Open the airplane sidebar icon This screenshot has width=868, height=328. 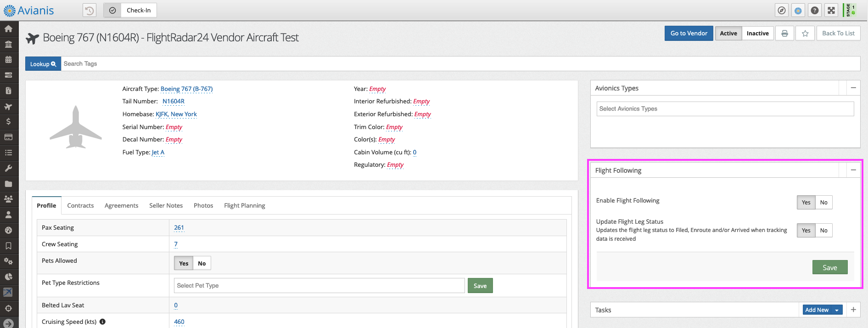(8, 106)
